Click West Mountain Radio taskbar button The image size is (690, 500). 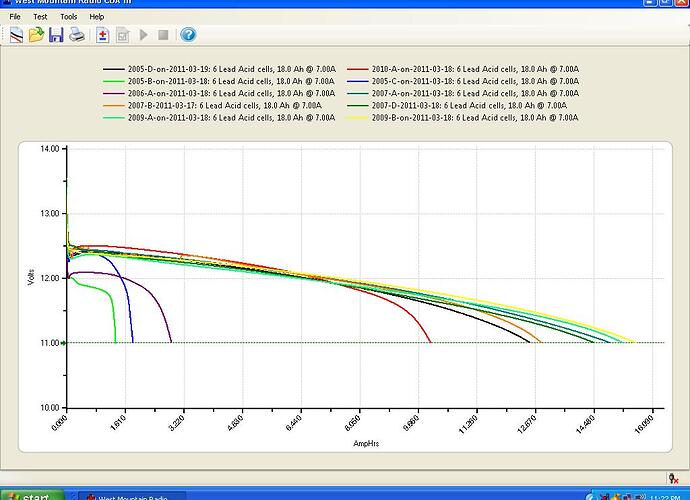coord(133,496)
